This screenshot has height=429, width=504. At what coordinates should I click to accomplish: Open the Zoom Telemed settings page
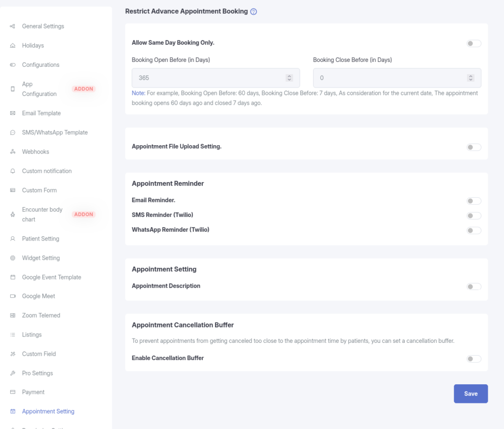pyautogui.click(x=41, y=315)
